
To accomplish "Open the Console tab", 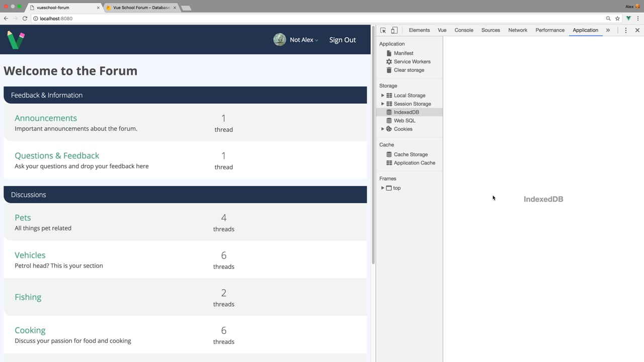I will 464,30.
